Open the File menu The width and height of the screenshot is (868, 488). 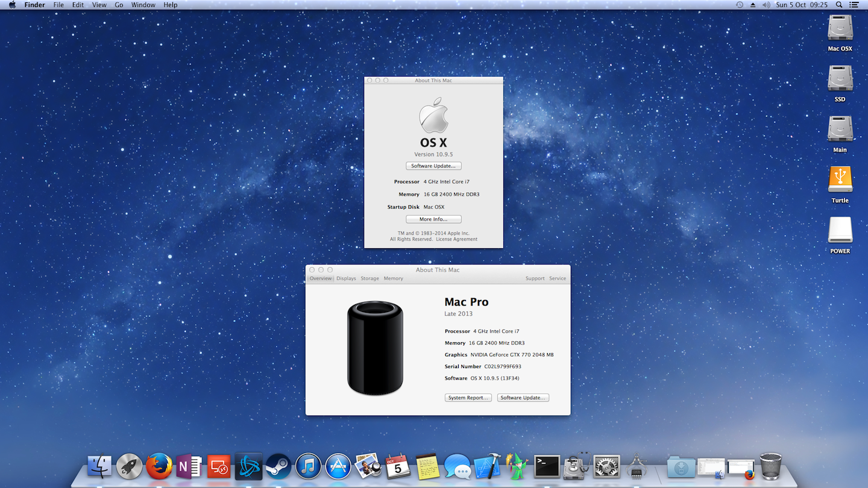58,5
